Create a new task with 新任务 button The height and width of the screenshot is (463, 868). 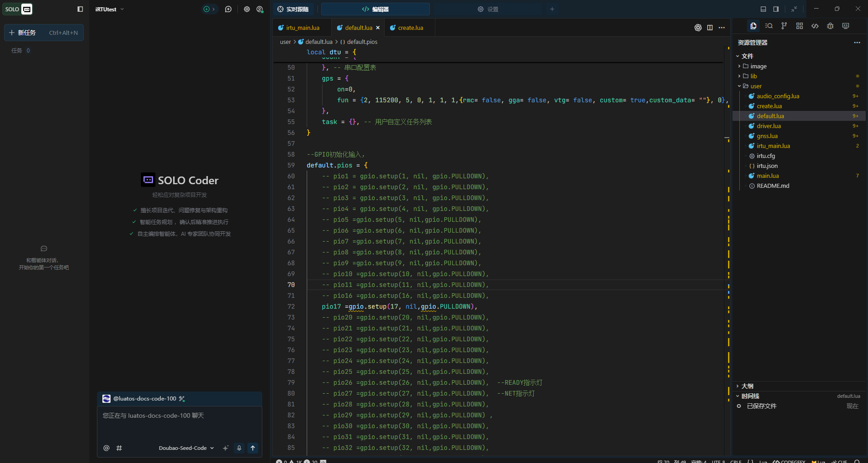(44, 33)
